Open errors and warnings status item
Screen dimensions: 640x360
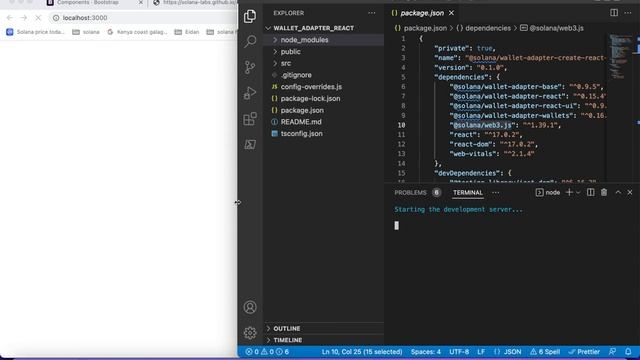pos(267,352)
